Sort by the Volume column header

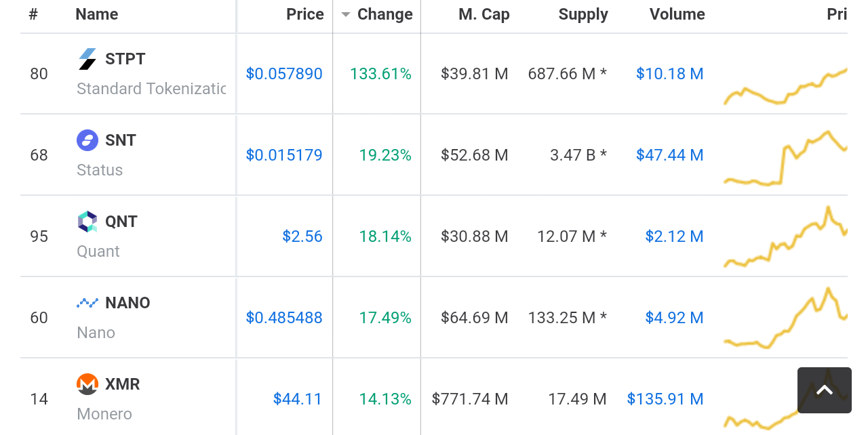(x=677, y=15)
